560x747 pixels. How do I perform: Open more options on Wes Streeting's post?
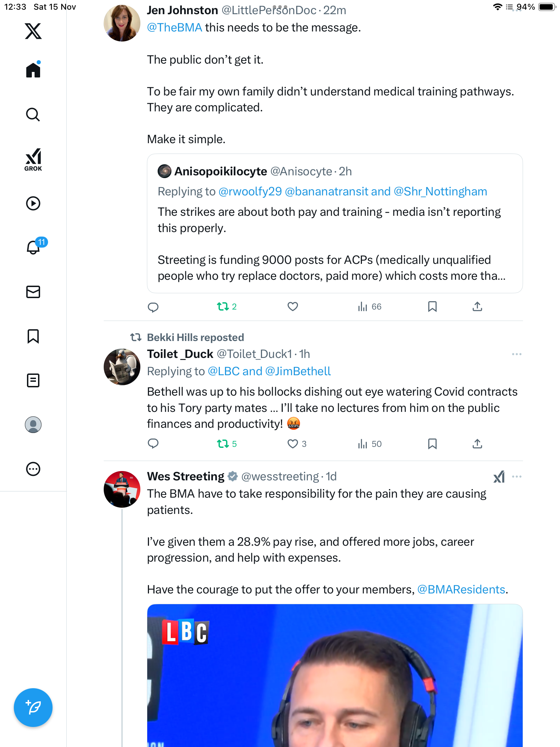516,477
